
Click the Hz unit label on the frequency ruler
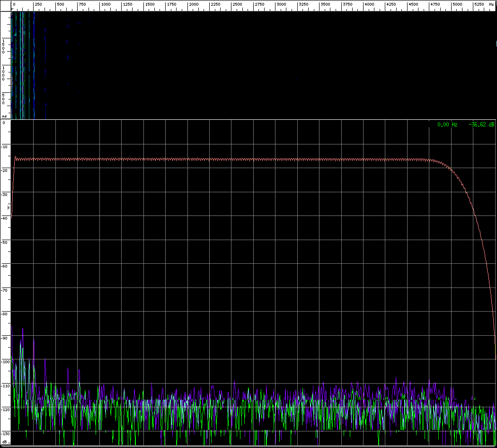pyautogui.click(x=491, y=4)
